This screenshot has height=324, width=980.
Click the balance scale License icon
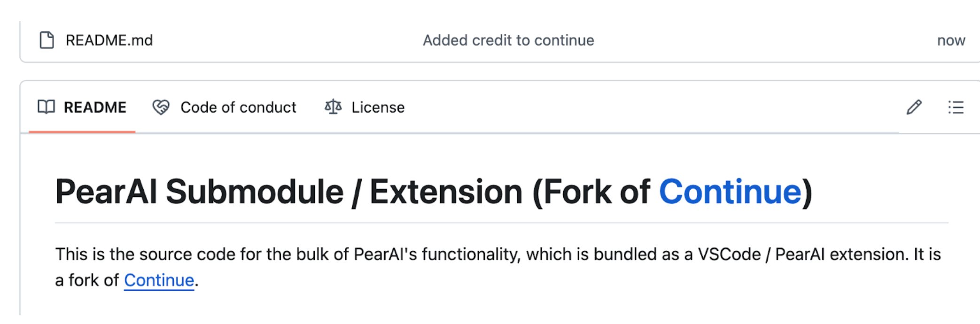pos(333,107)
